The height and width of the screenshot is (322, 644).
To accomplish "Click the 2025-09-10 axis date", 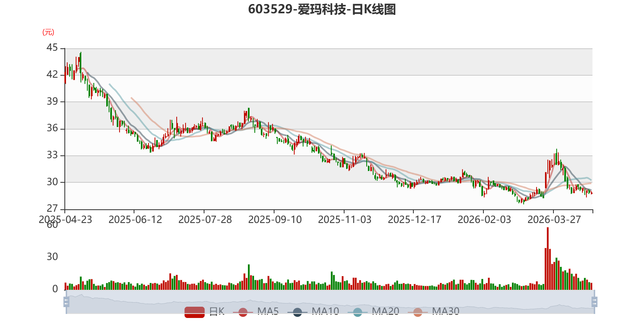I will (275, 220).
